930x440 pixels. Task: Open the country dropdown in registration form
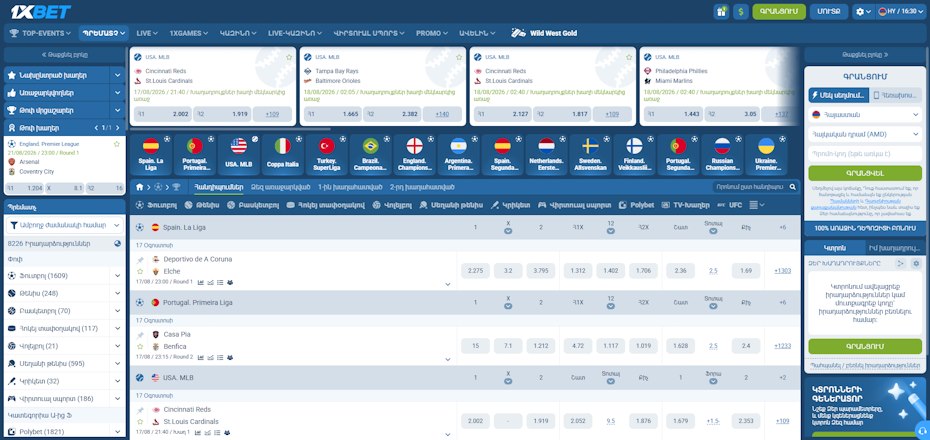pos(865,114)
